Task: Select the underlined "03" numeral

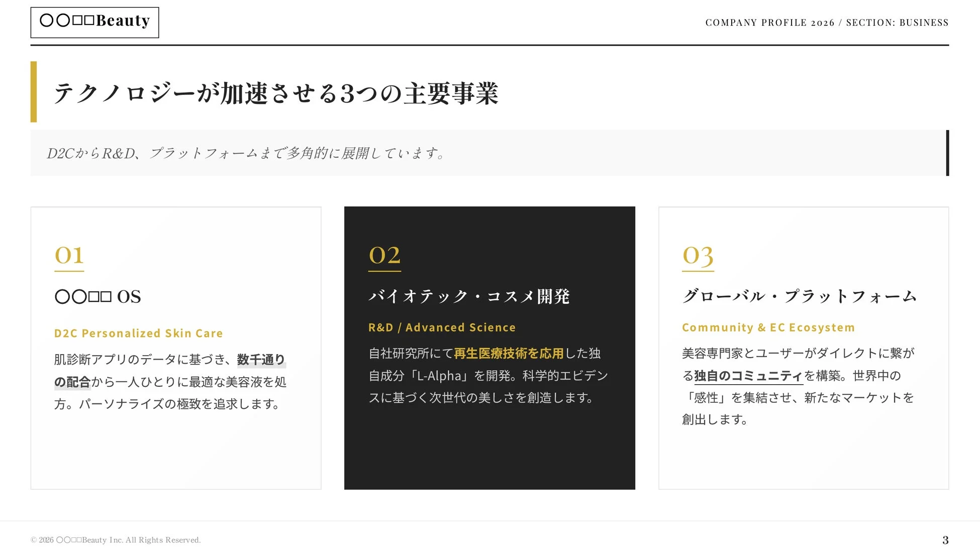Action: pyautogui.click(x=698, y=256)
